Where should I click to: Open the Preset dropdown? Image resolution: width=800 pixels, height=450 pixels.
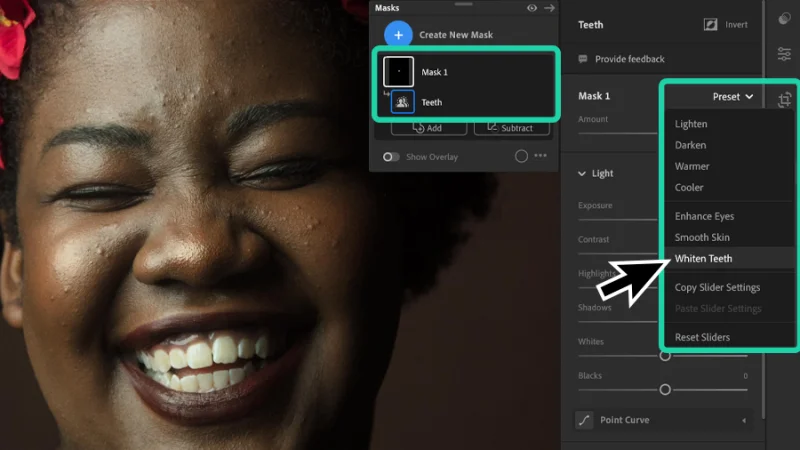click(x=733, y=96)
